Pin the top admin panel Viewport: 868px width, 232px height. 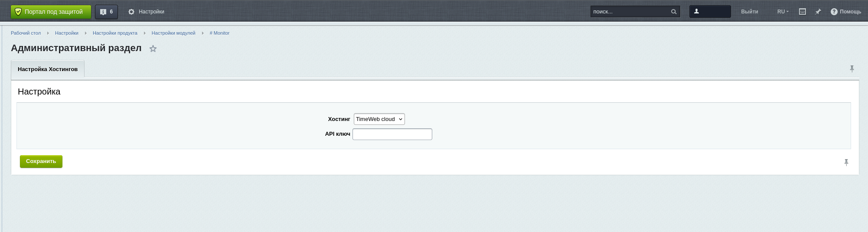coord(818,12)
